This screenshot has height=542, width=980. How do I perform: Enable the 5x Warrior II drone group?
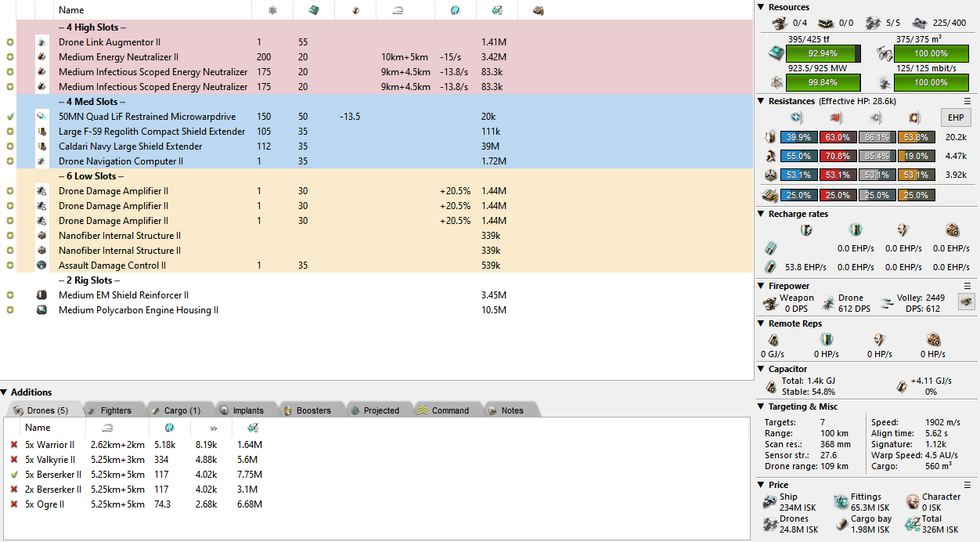pos(13,445)
